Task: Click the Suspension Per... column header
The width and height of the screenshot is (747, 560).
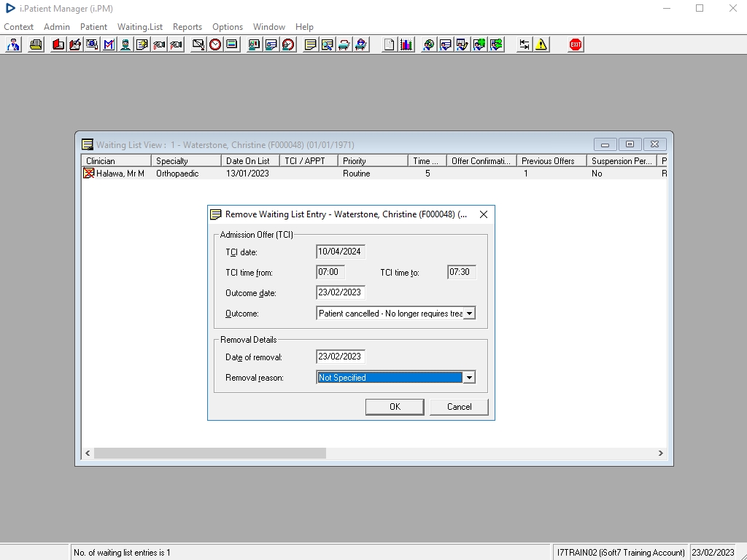Action: (x=622, y=161)
